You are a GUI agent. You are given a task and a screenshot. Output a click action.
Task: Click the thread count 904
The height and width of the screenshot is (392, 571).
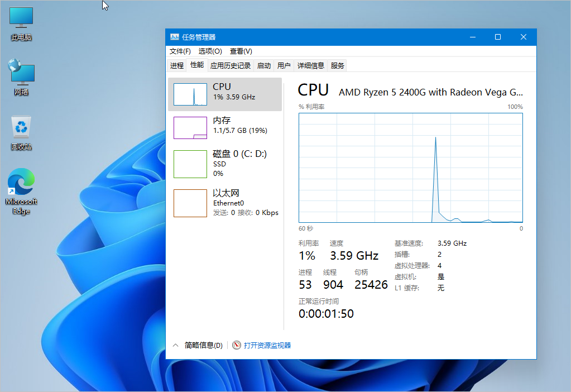pyautogui.click(x=333, y=285)
